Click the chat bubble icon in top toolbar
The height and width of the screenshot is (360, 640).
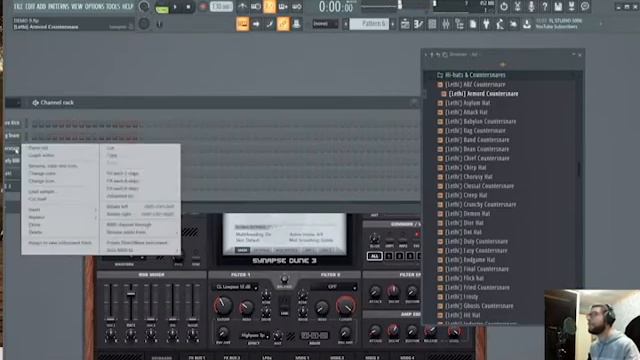point(585,7)
